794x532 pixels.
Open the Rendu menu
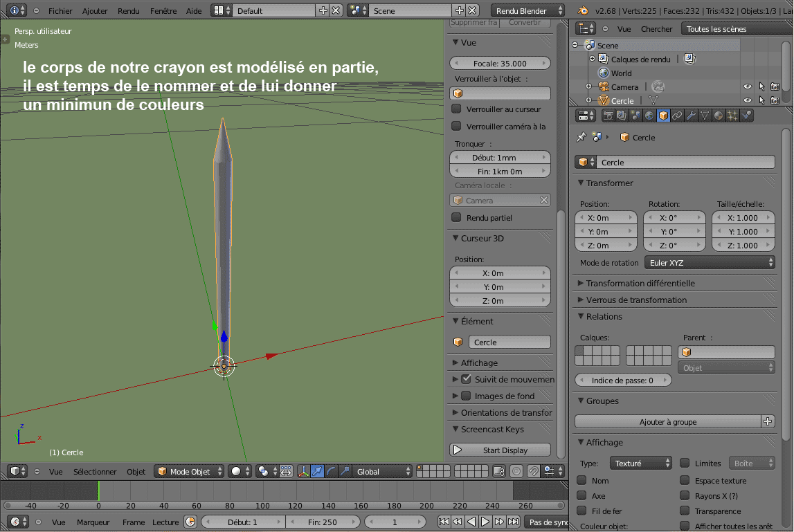pyautogui.click(x=129, y=10)
